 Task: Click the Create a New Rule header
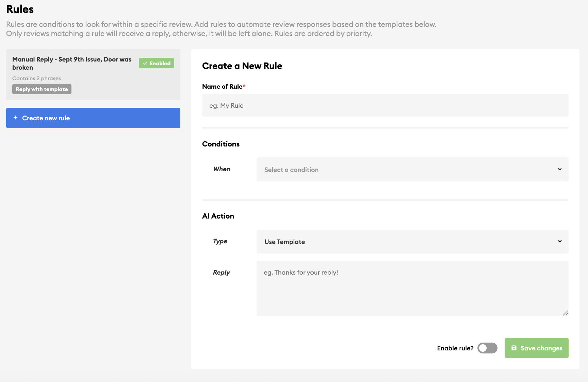242,66
